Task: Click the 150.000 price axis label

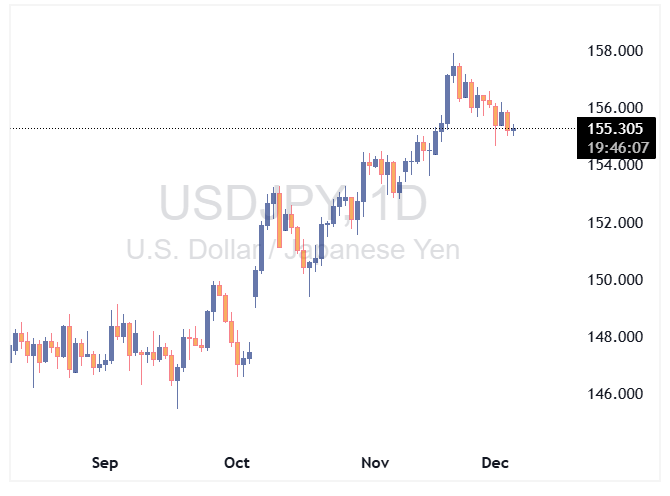Action: click(614, 280)
